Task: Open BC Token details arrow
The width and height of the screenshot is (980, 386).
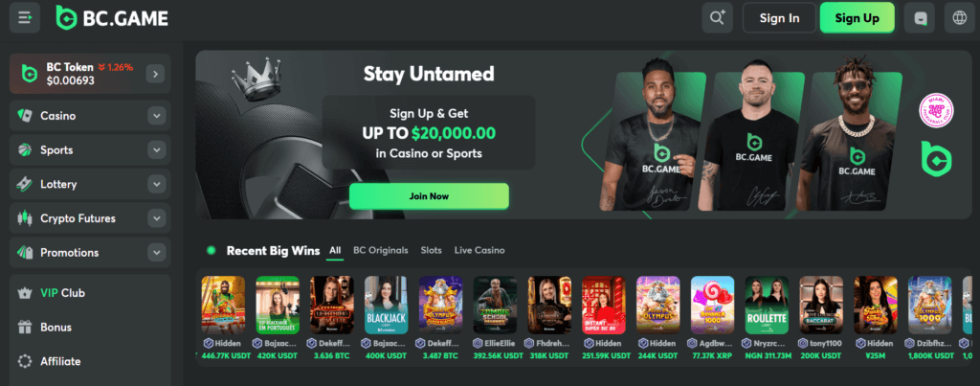Action: click(155, 74)
